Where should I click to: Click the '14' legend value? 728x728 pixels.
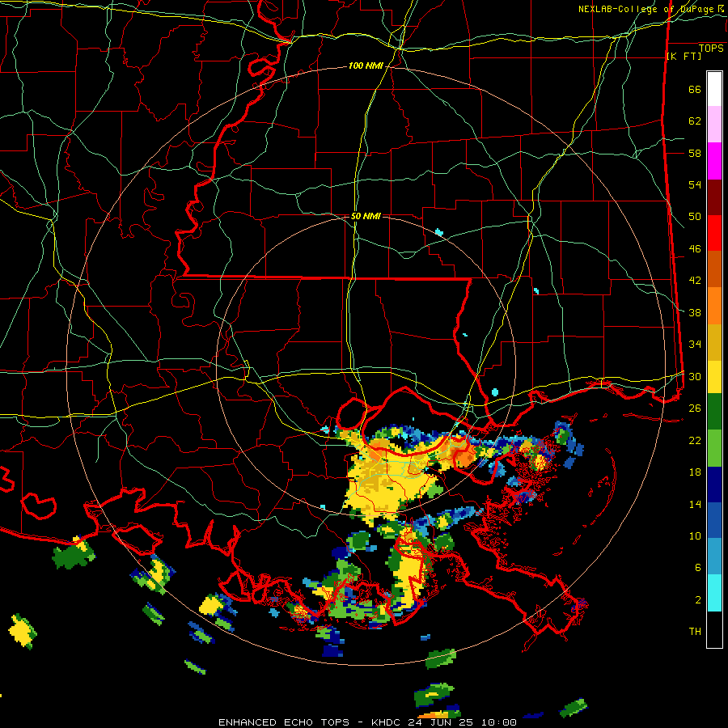(695, 504)
